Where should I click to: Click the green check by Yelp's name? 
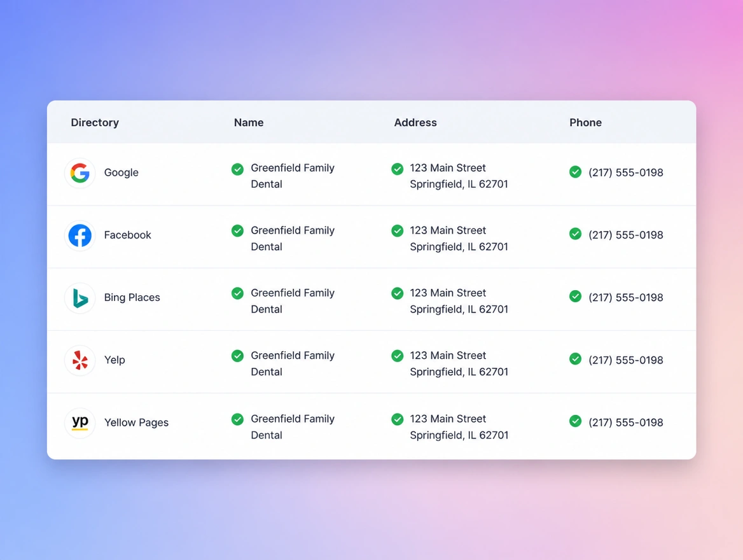click(x=237, y=356)
